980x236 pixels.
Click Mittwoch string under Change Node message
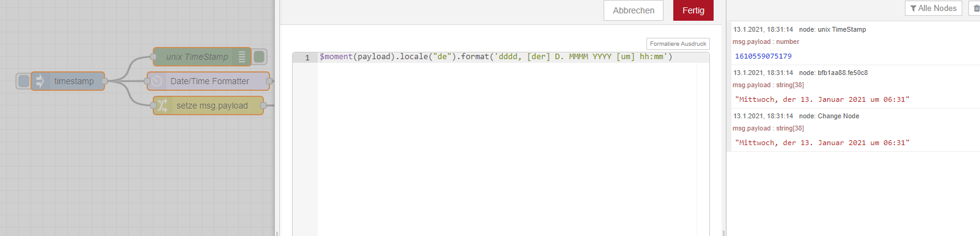point(822,143)
